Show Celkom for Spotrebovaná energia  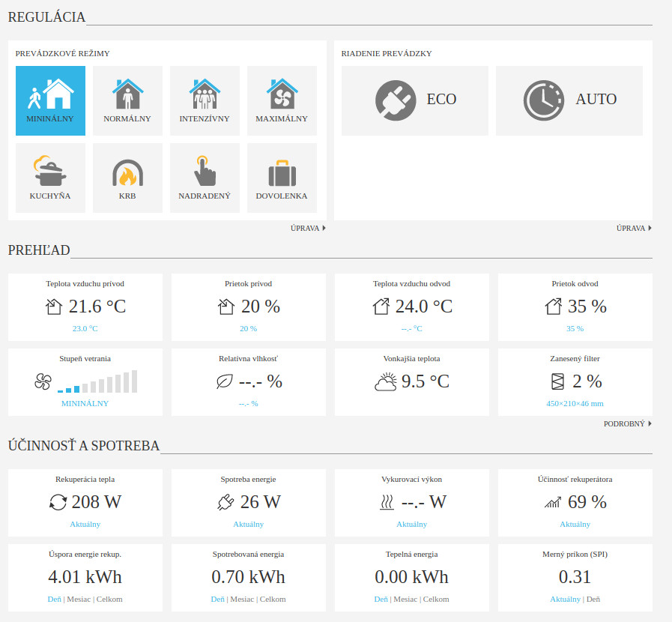click(273, 600)
